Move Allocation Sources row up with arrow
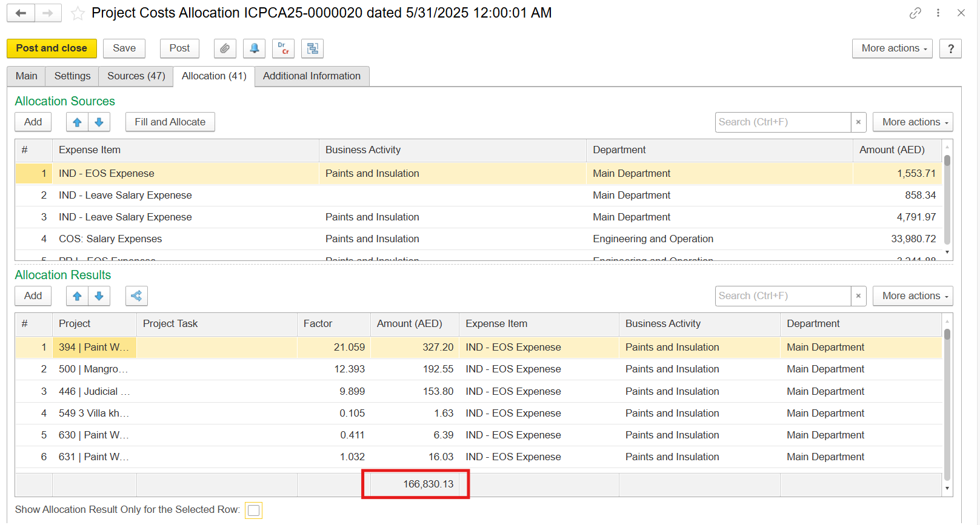This screenshot has height=525, width=980. coord(77,122)
